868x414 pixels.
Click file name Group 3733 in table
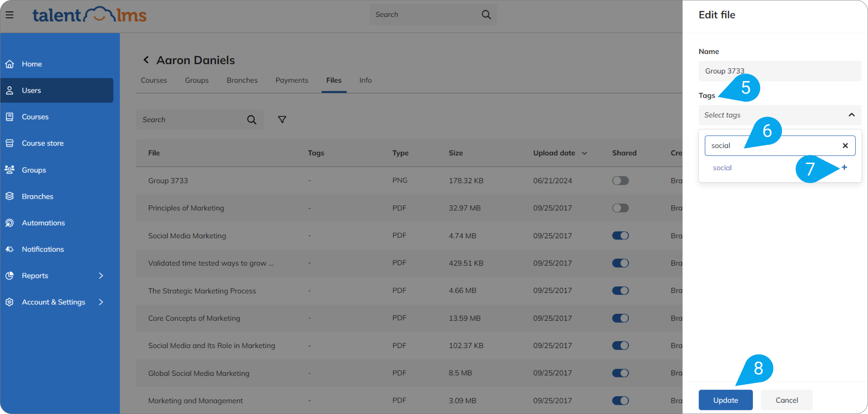(168, 181)
